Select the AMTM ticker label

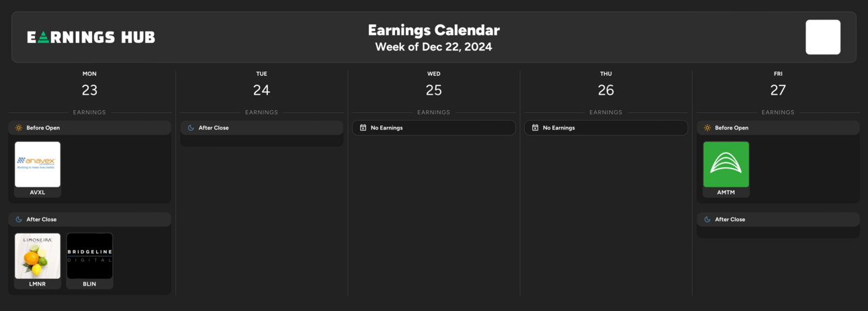click(x=726, y=192)
